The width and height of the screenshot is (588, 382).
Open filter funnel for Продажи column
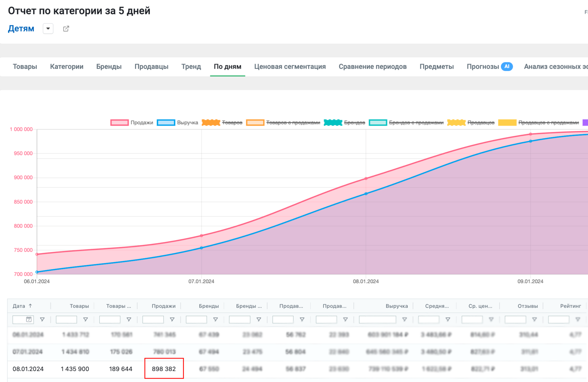tap(172, 319)
